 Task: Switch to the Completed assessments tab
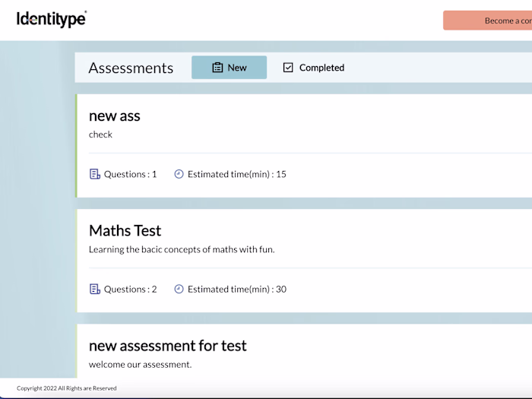(x=313, y=68)
